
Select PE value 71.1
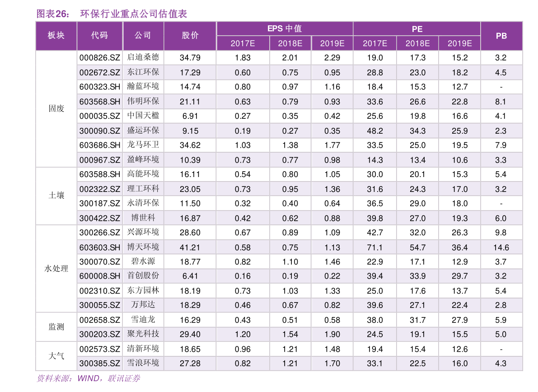pyautogui.click(x=374, y=247)
